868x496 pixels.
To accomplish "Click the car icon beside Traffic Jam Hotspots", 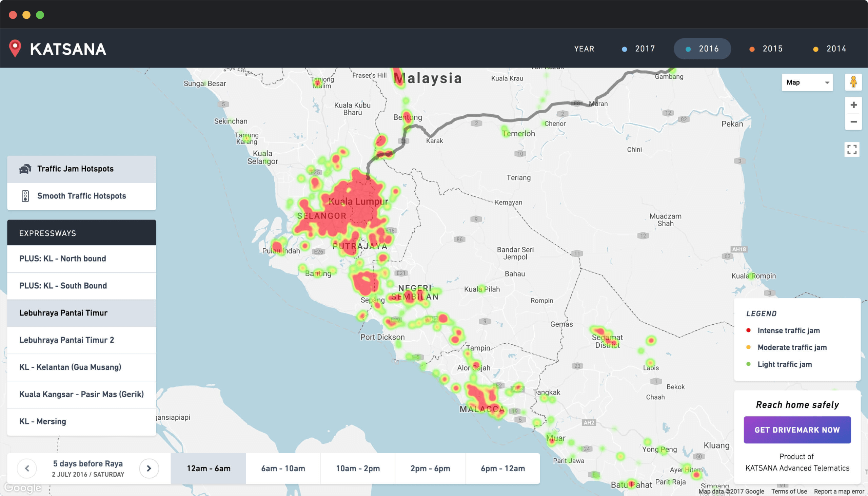I will (x=25, y=169).
